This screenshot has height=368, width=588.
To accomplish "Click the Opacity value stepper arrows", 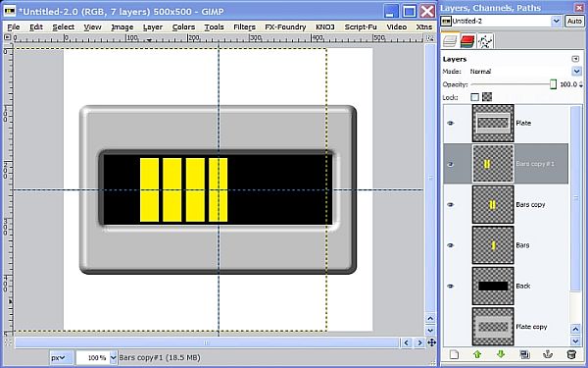I will 581,84.
